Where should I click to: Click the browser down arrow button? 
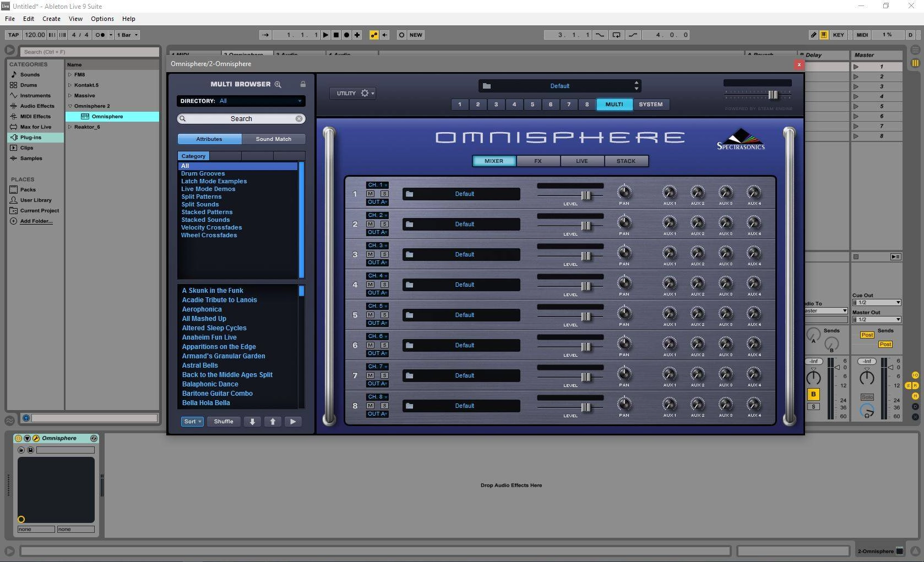click(x=253, y=422)
